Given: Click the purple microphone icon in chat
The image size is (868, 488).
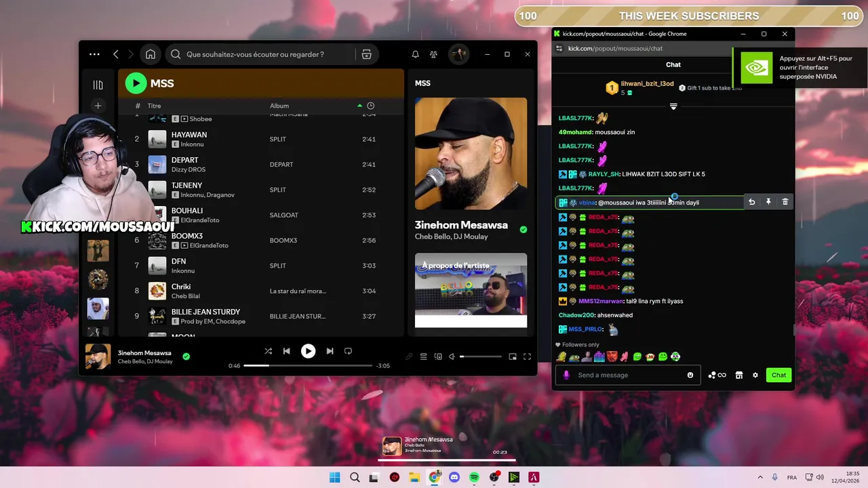Looking at the screenshot, I should (x=567, y=375).
